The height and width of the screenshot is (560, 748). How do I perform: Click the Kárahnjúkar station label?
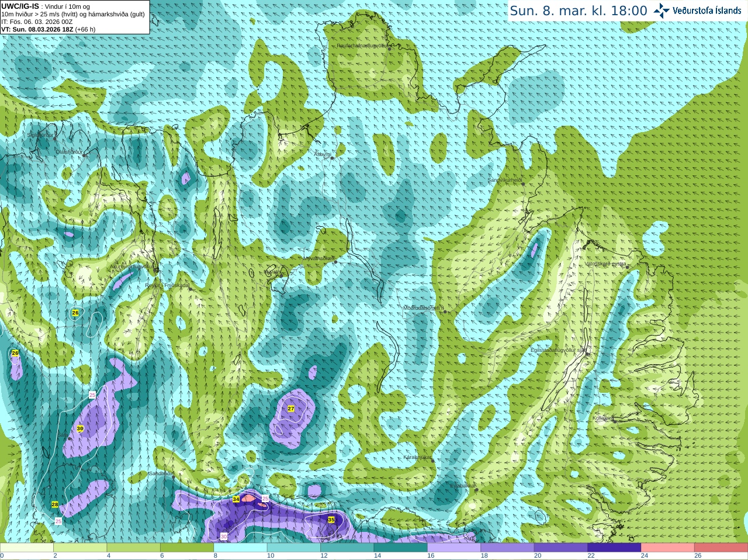(418, 457)
